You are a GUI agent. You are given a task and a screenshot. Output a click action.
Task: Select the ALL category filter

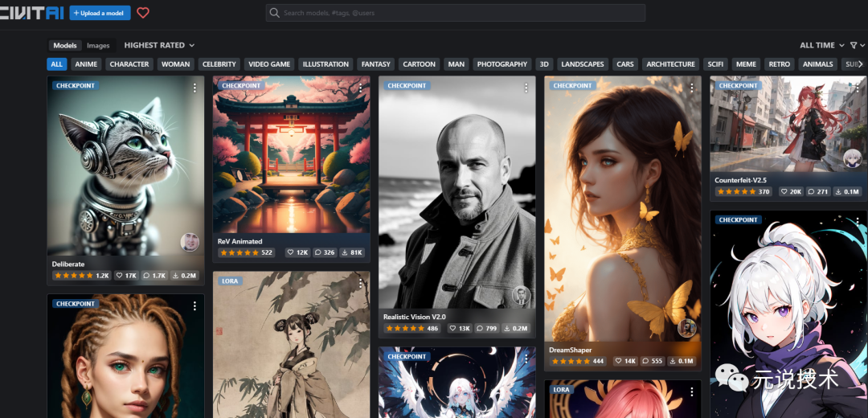56,64
